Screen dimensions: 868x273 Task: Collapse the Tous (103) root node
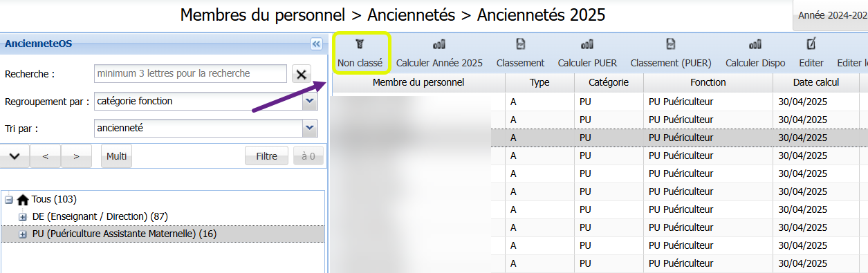9,199
